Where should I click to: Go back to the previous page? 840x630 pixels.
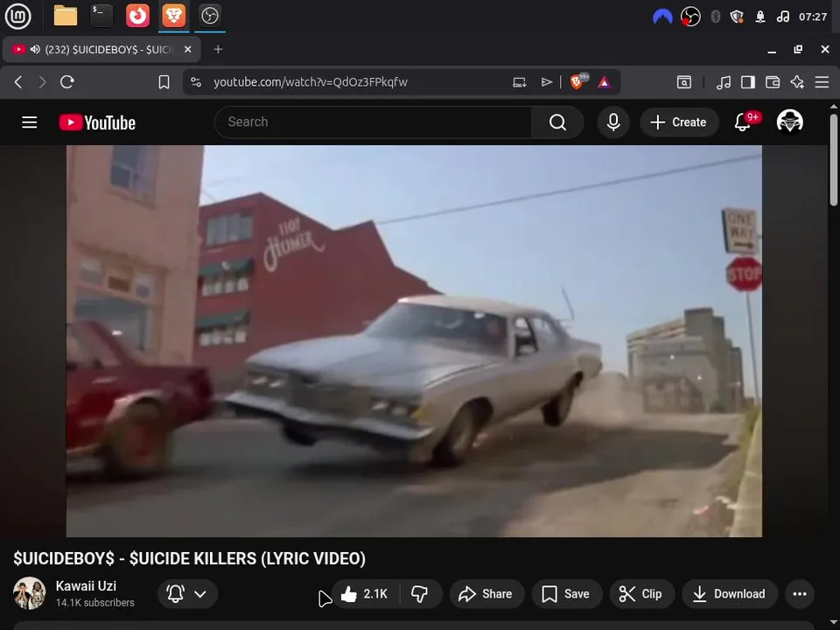click(x=18, y=82)
